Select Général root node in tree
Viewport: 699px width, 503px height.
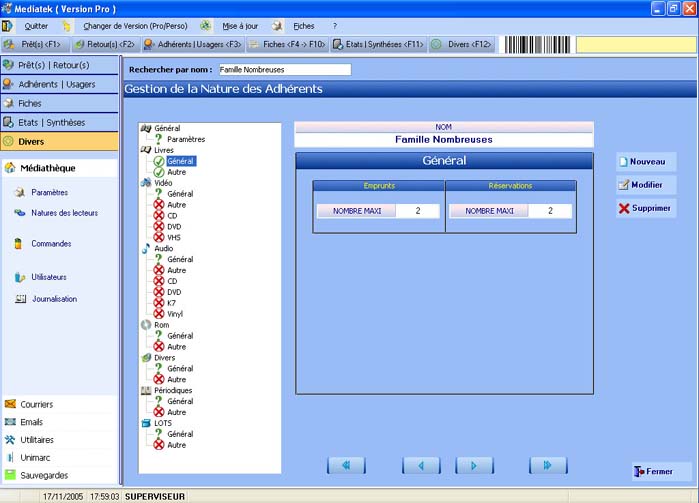pyautogui.click(x=167, y=128)
